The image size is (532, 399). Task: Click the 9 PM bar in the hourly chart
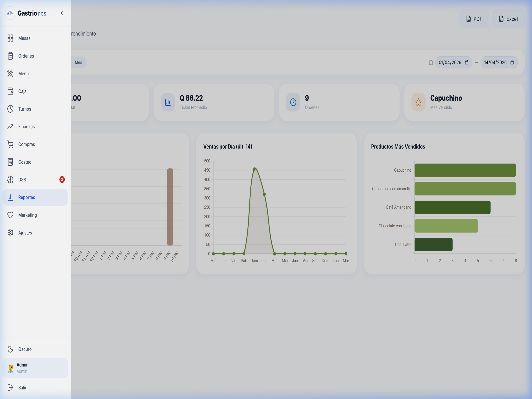[x=170, y=207]
